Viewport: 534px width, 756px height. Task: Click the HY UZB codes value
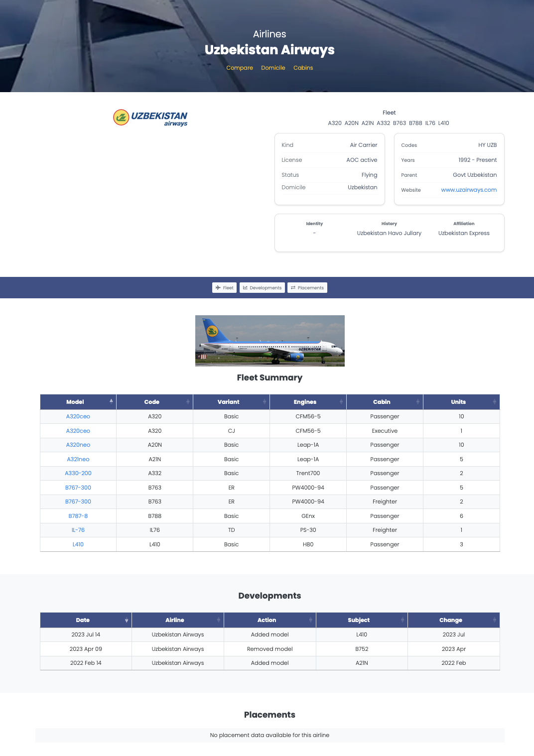(x=488, y=145)
